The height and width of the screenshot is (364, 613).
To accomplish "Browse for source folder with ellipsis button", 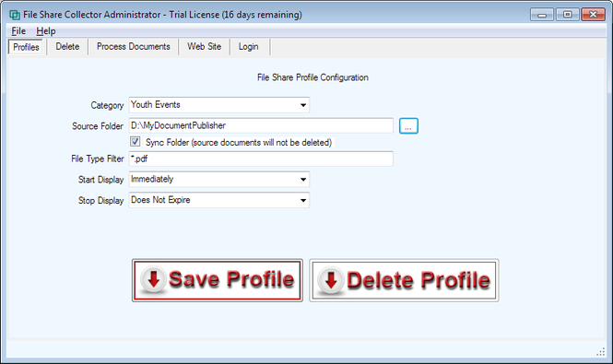I will pos(408,126).
